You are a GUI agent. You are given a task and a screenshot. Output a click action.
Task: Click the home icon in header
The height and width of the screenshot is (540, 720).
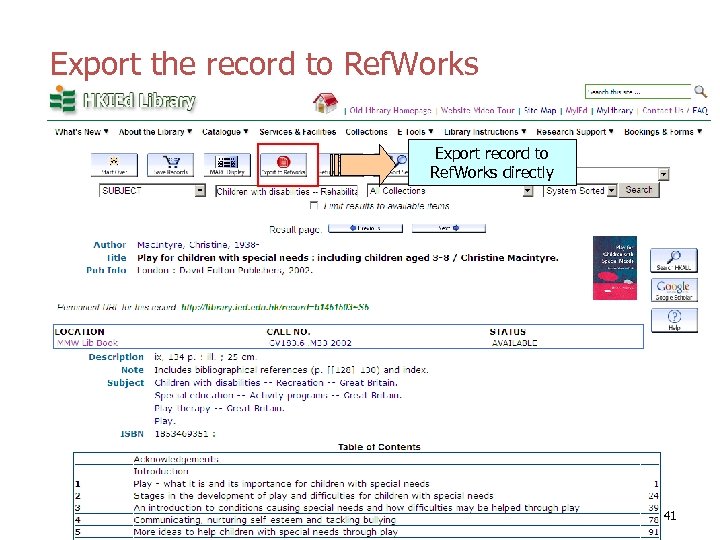click(x=325, y=103)
